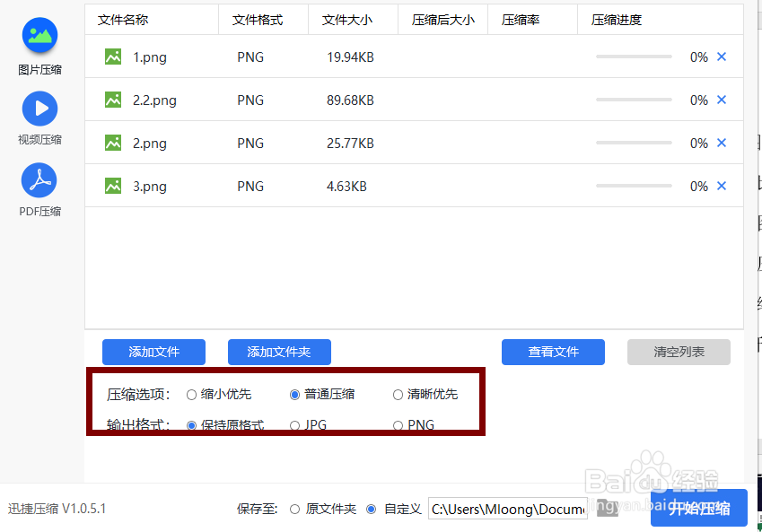
Task: Click the 19.94KB file size cell
Action: click(350, 57)
